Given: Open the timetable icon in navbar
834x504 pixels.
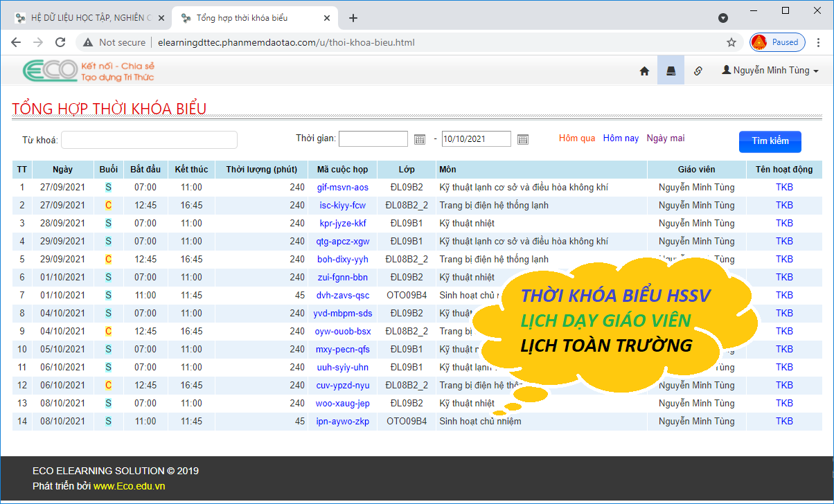Looking at the screenshot, I should tap(671, 71).
